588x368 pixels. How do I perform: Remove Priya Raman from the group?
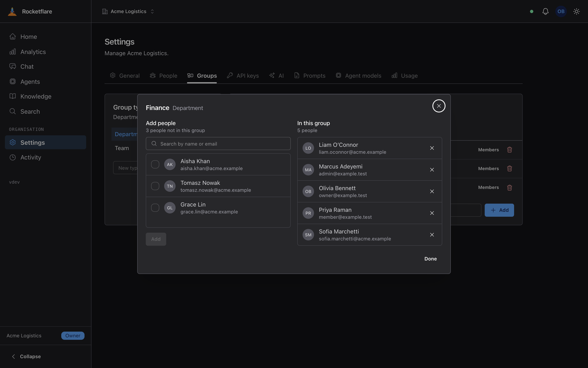coord(432,213)
